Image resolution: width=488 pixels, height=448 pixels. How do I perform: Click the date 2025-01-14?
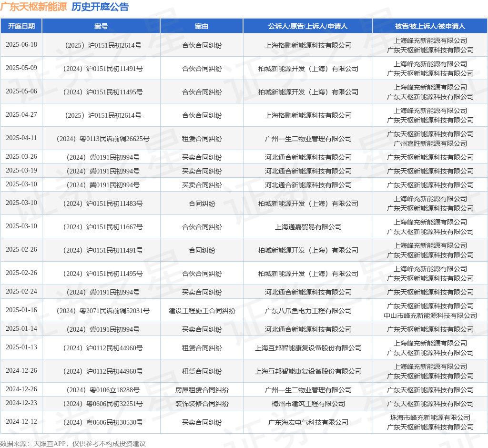[x=21, y=328]
